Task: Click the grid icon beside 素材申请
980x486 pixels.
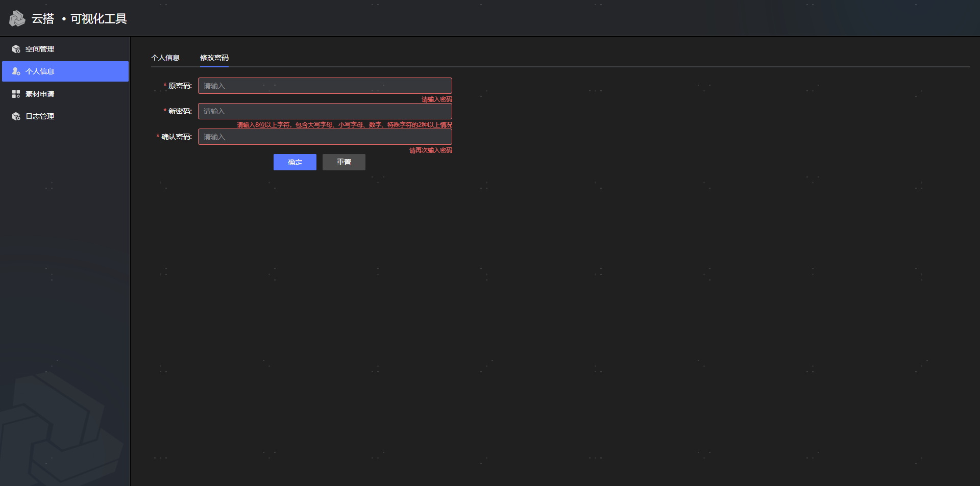Action: pyautogui.click(x=16, y=94)
